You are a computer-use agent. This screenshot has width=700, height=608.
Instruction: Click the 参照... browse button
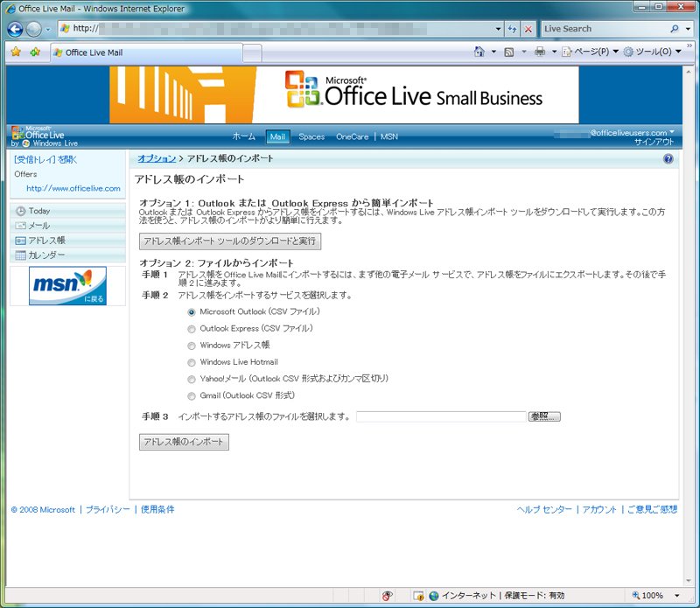[544, 416]
